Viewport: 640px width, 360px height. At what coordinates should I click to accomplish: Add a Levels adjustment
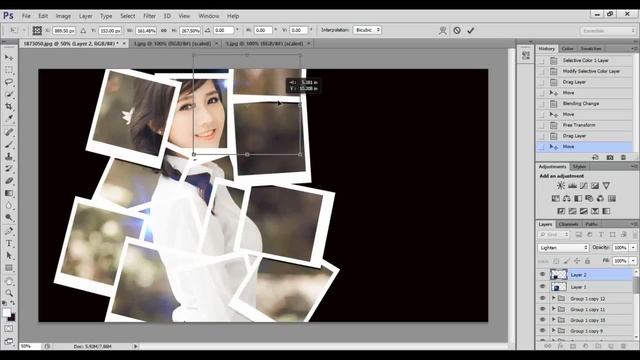(x=572, y=186)
